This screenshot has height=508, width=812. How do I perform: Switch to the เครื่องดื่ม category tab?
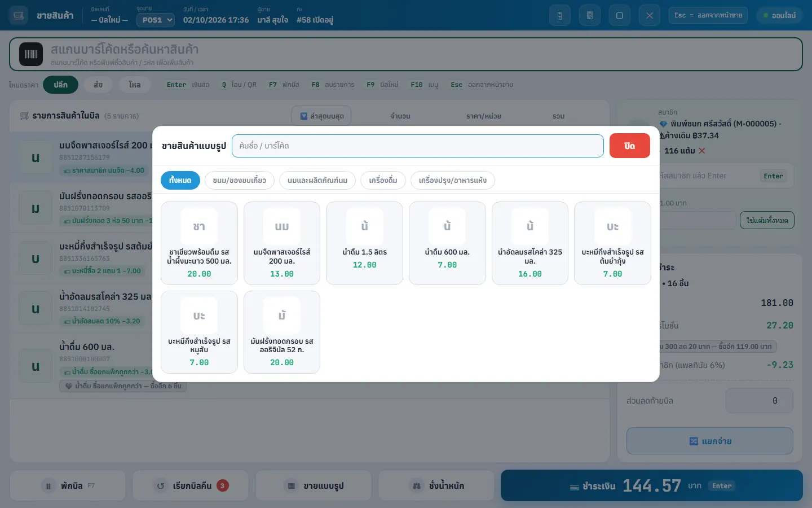coord(383,180)
